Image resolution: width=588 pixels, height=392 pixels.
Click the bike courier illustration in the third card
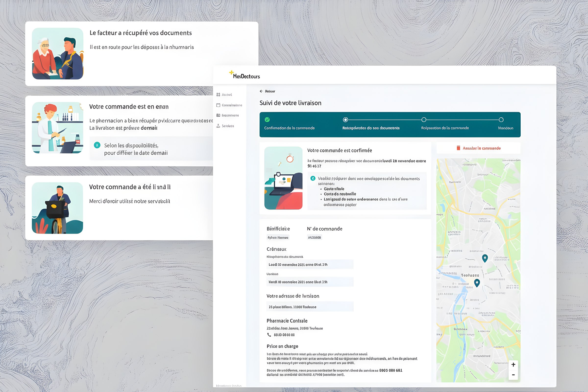click(x=58, y=208)
